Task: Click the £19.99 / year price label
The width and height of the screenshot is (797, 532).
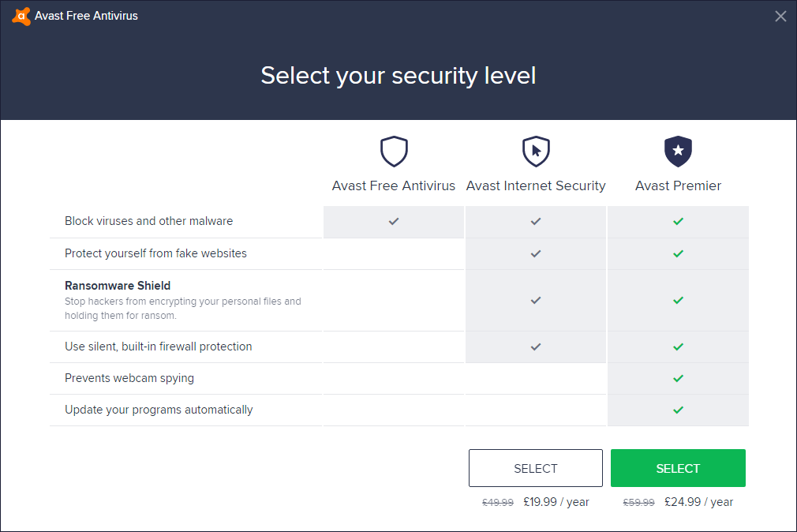Action: tap(556, 502)
